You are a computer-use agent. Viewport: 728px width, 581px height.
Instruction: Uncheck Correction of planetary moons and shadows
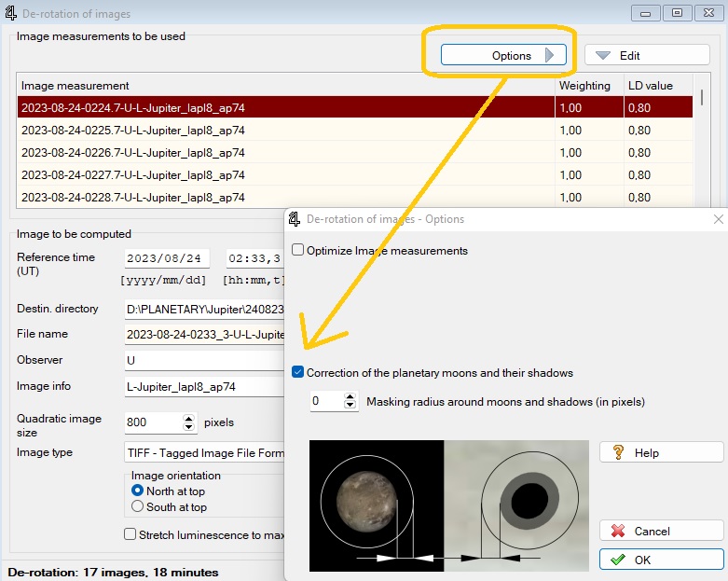point(298,372)
